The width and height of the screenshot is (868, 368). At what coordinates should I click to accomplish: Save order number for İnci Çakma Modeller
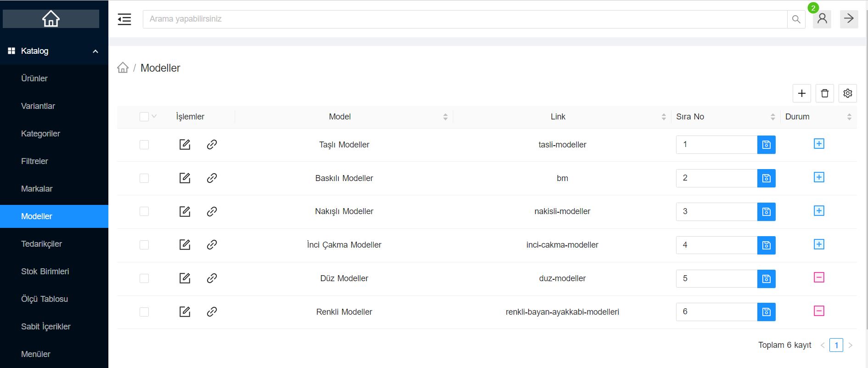(x=767, y=245)
